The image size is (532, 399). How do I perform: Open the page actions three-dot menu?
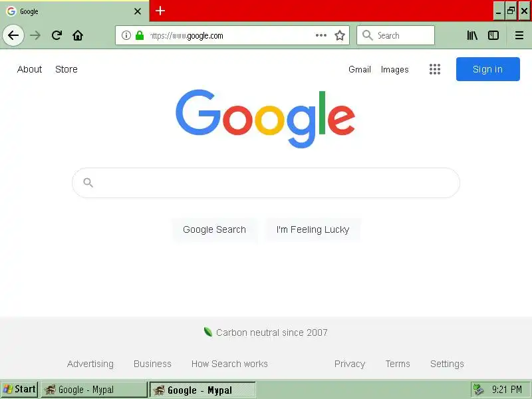pyautogui.click(x=321, y=35)
